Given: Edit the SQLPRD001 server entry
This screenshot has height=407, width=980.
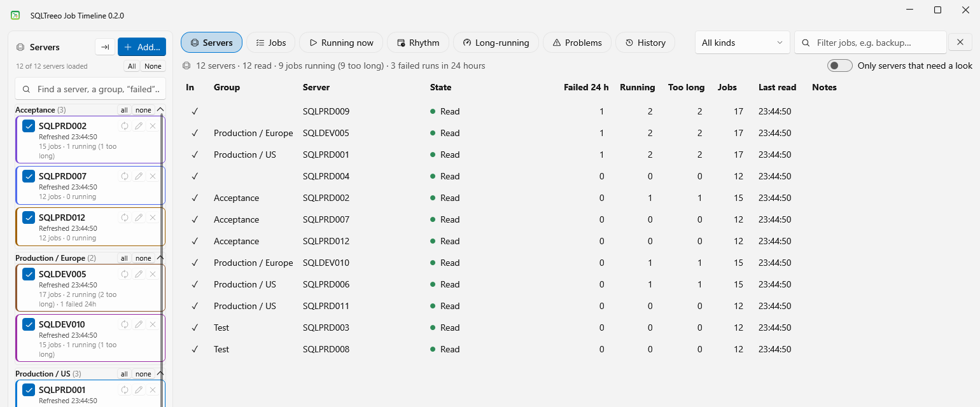Looking at the screenshot, I should [x=139, y=390].
